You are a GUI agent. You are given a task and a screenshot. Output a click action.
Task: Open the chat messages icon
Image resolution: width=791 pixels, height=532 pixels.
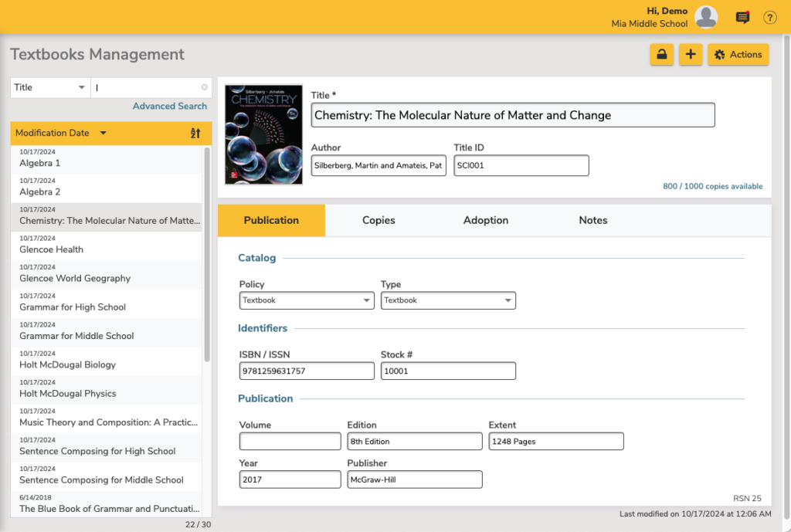743,18
